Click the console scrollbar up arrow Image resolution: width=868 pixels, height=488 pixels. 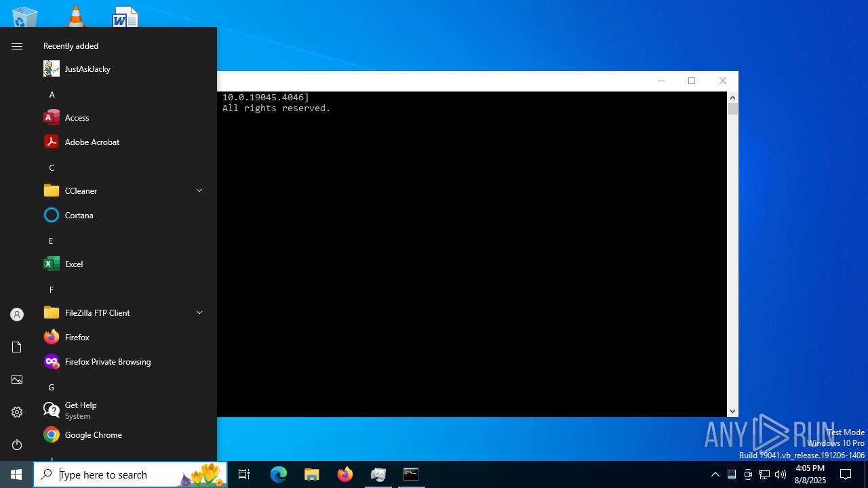(x=732, y=98)
